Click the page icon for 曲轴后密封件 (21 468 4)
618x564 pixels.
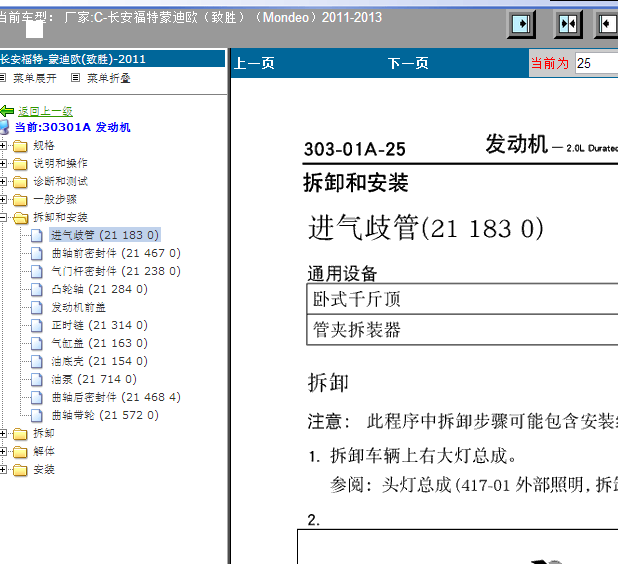coord(37,397)
